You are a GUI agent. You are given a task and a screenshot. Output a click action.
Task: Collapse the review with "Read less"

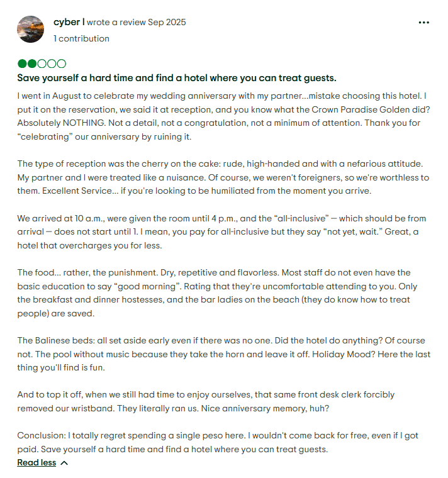(36, 462)
